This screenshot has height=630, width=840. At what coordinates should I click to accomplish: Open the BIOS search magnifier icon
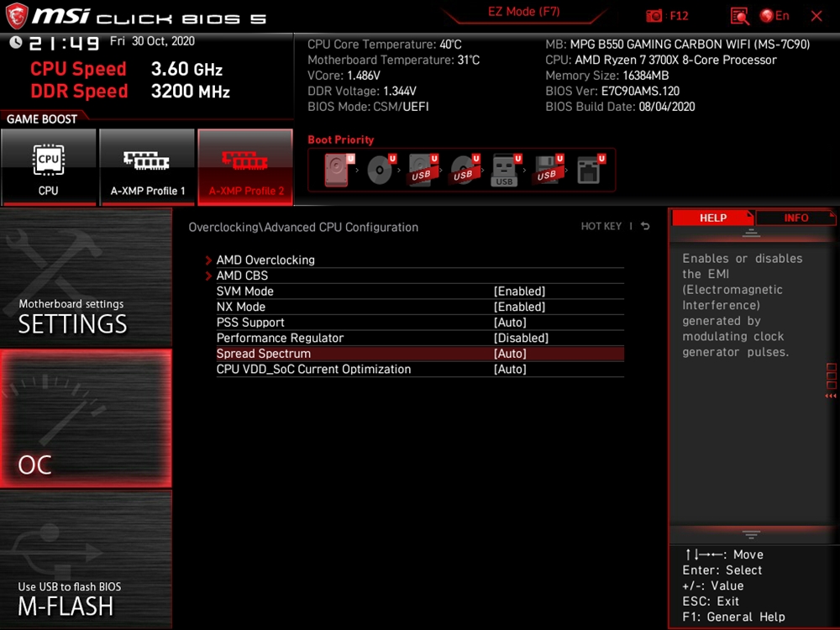click(739, 16)
